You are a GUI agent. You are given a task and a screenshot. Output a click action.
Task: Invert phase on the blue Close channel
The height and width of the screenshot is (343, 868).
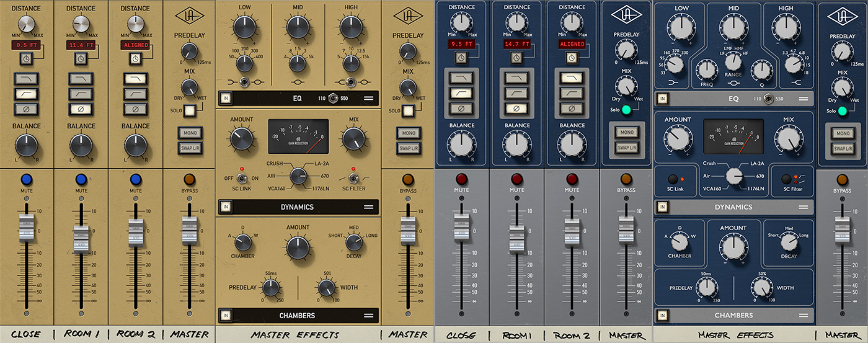[461, 109]
